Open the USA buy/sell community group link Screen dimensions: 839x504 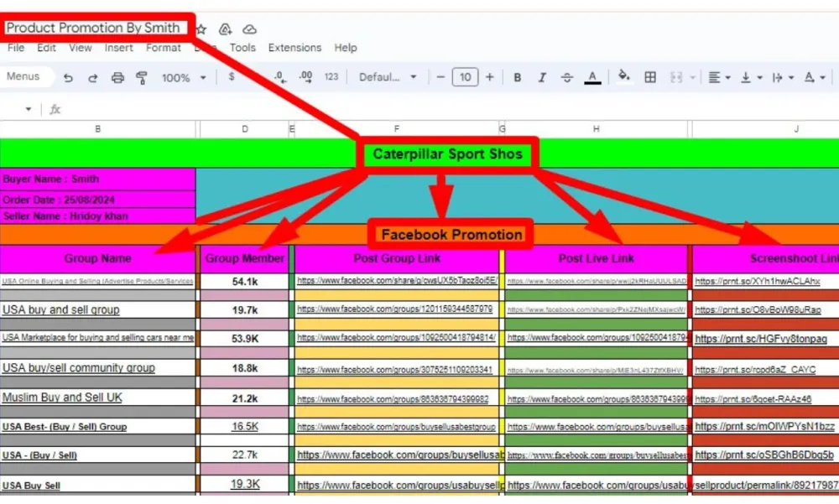tap(79, 368)
